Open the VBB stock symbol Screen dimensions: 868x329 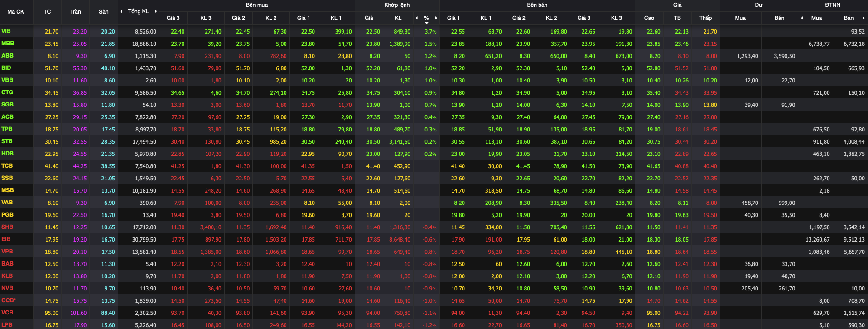(x=7, y=80)
